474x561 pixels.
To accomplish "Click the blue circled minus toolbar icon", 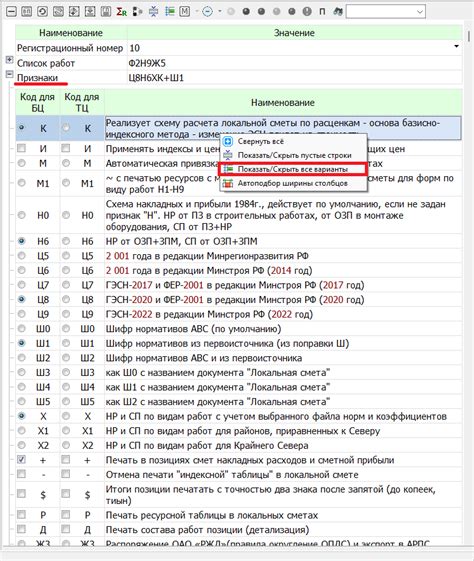I will pyautogui.click(x=207, y=11).
